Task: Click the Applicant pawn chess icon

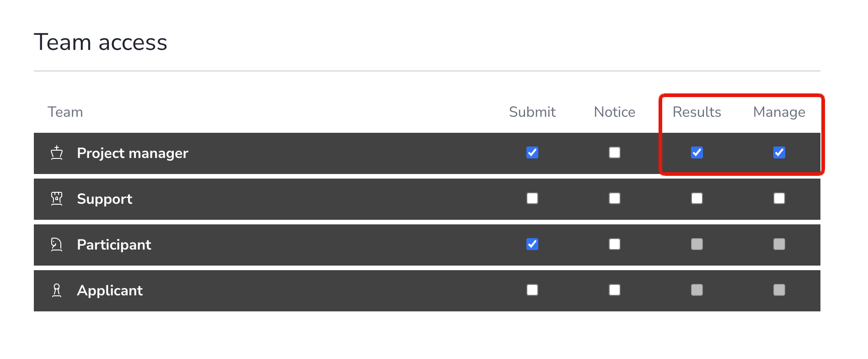Action: pos(57,290)
